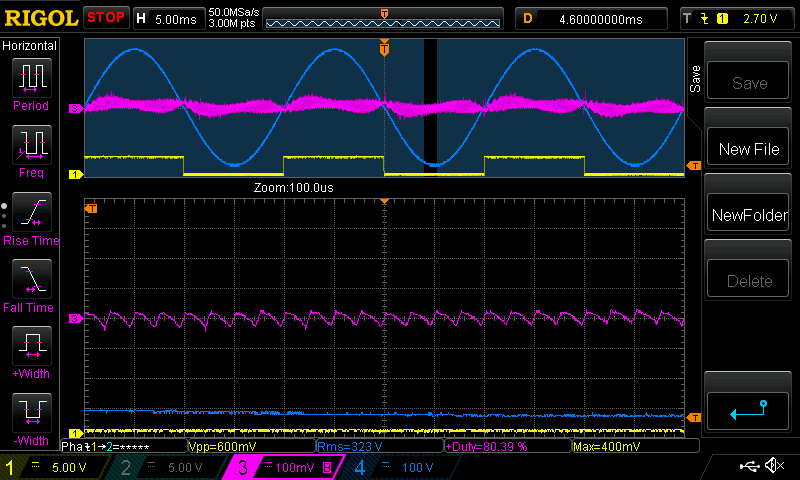This screenshot has width=800, height=480.
Task: Select the +Width measurement icon
Action: pyautogui.click(x=30, y=347)
